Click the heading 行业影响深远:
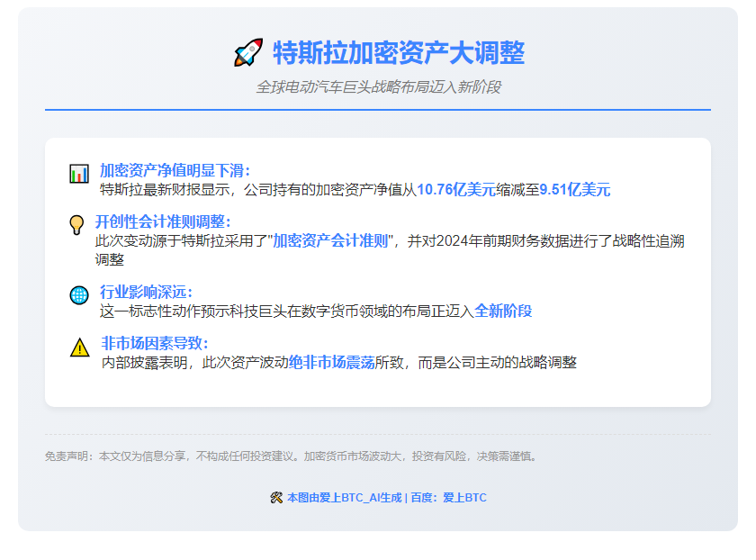Image resolution: width=756 pixels, height=560 pixels. [x=146, y=292]
